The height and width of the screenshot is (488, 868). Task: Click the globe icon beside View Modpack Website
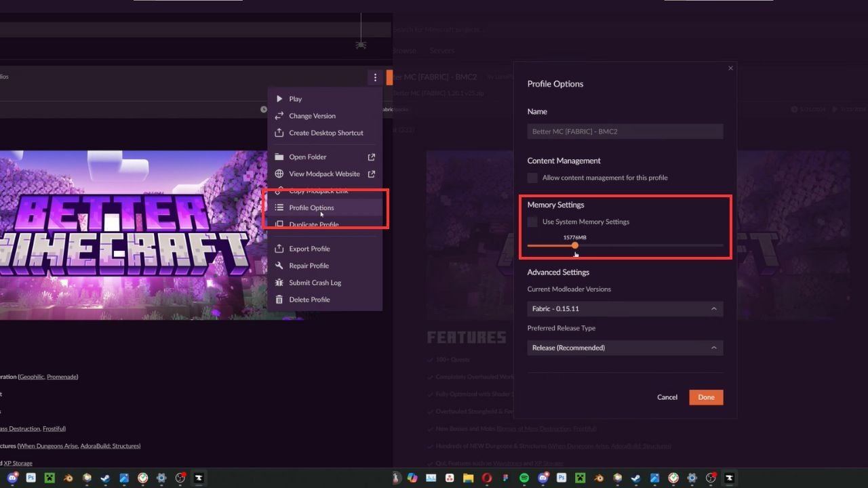pos(279,174)
